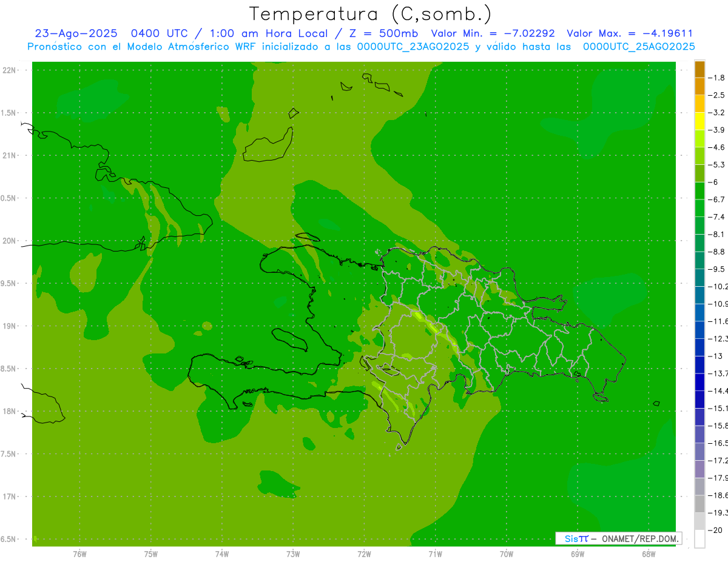Viewport: 728px width, 562px height.
Task: Click the '-3.9' legend value
Action: point(716,130)
